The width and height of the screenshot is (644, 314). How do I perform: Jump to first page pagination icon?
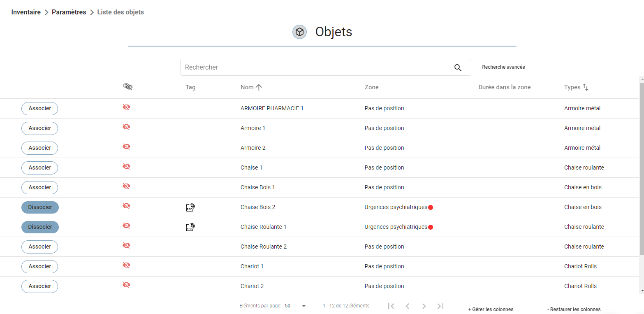click(391, 306)
